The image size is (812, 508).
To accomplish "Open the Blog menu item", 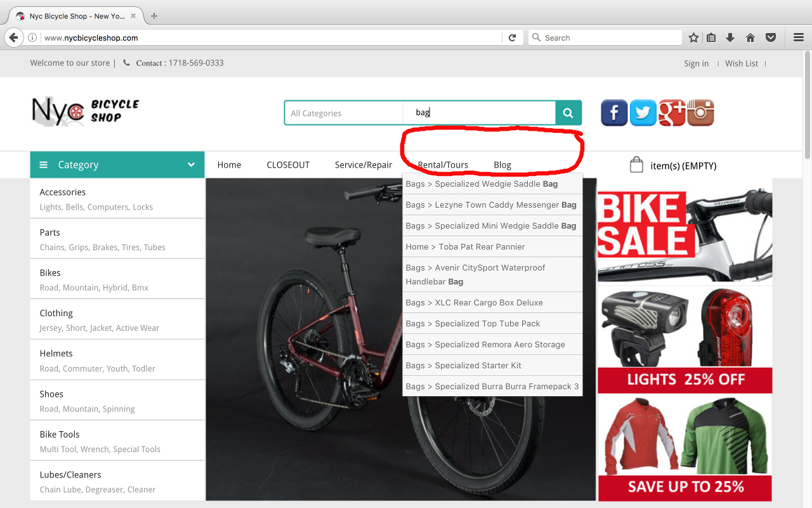I will tap(502, 165).
